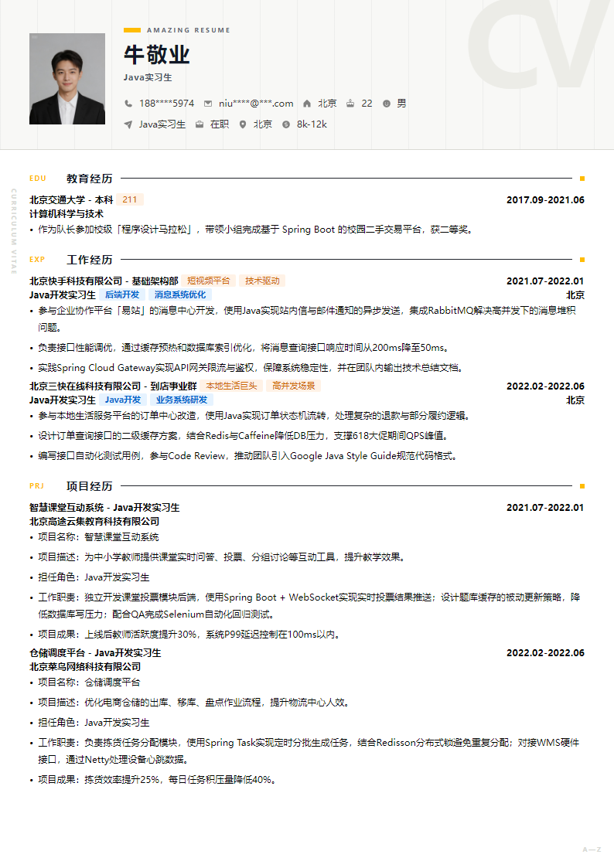The image size is (614, 868).
Task: Click the masked email niu****@***.com
Action: coord(256,104)
